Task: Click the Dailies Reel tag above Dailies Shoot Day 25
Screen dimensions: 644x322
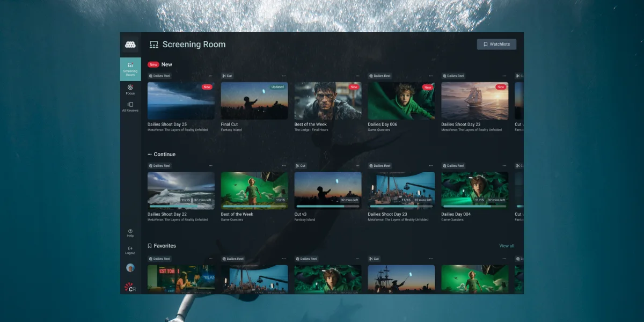Action: [159, 76]
